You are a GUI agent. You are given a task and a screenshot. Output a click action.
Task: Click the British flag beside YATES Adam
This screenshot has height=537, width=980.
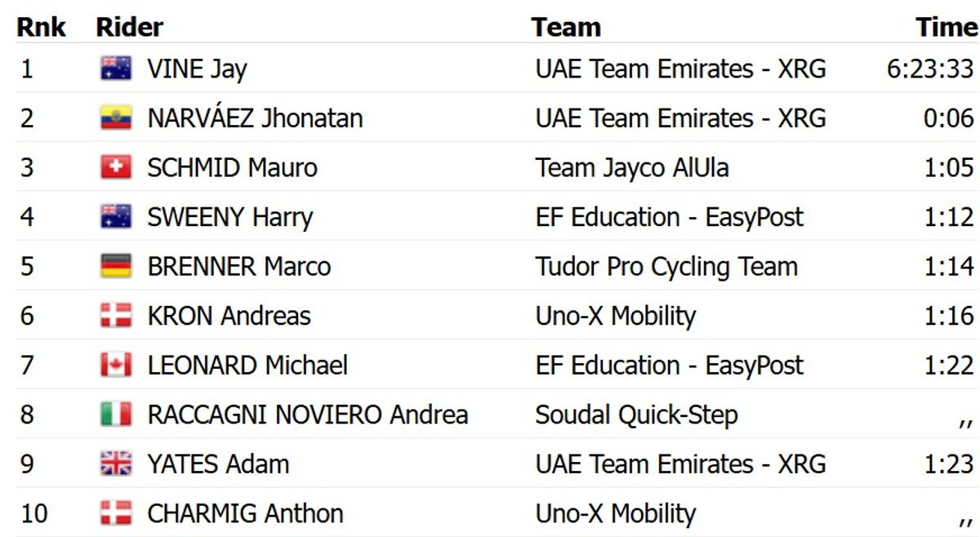pos(116,464)
